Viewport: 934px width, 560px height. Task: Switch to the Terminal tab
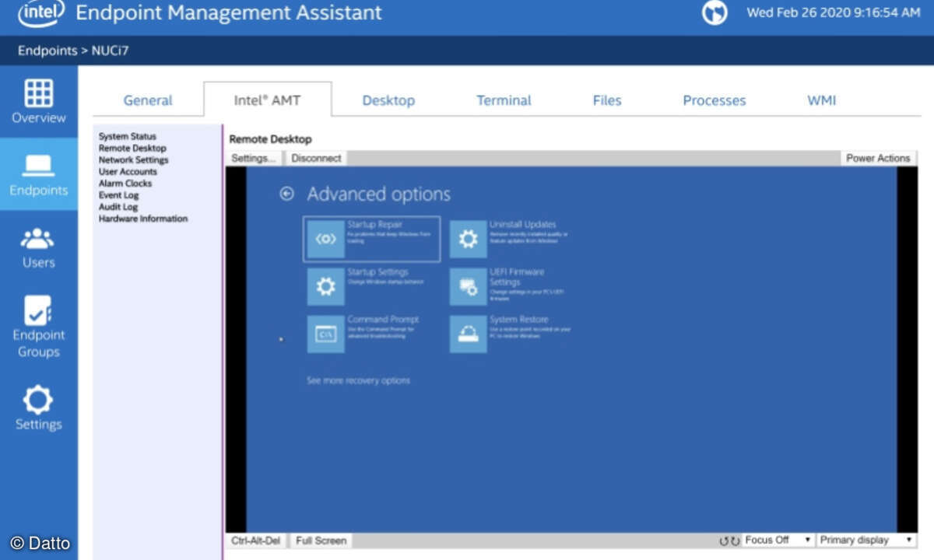[504, 100]
